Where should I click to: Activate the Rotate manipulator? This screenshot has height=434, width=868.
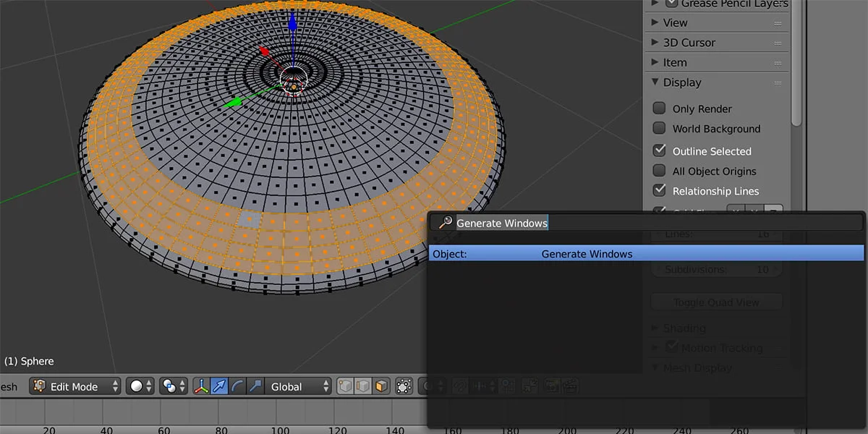(237, 386)
